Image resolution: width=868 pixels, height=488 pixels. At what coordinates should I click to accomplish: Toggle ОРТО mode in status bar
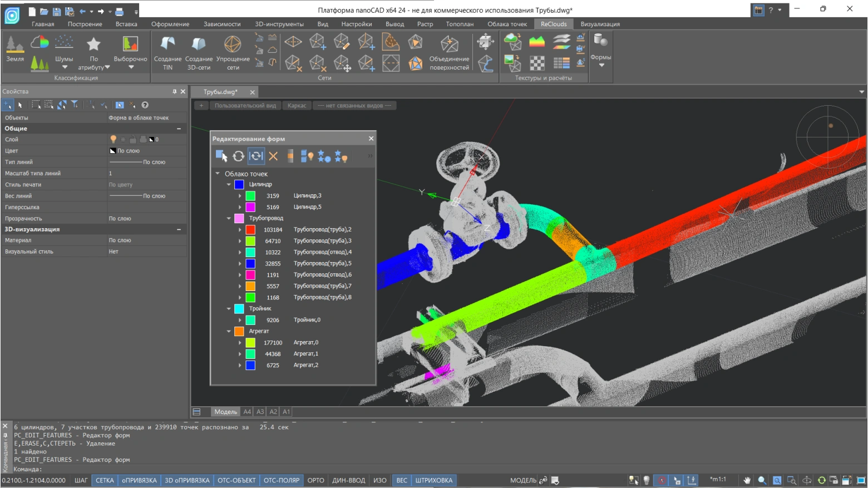pos(315,480)
